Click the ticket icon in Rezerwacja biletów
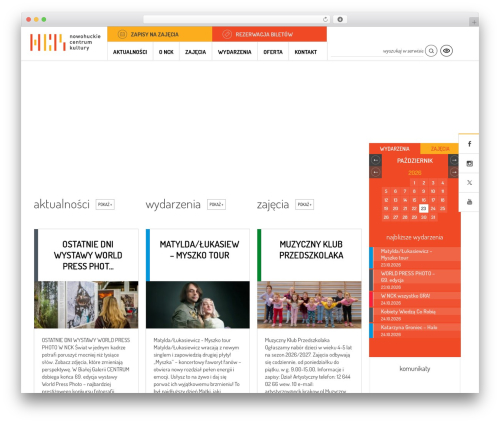Viewport: 500px width, 423px height. pos(227,34)
